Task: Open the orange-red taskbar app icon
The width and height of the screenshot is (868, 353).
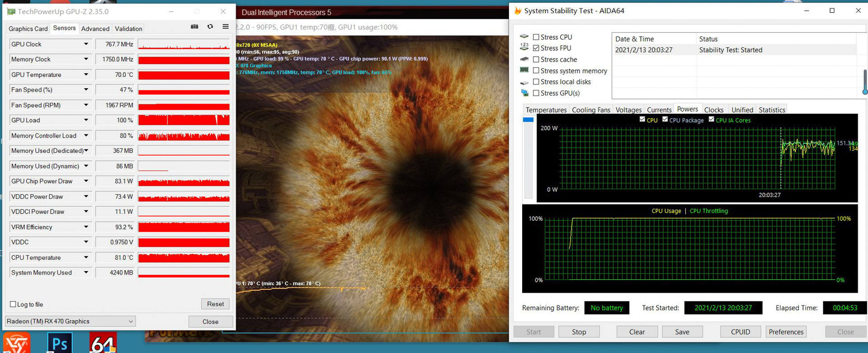Action: click(17, 343)
